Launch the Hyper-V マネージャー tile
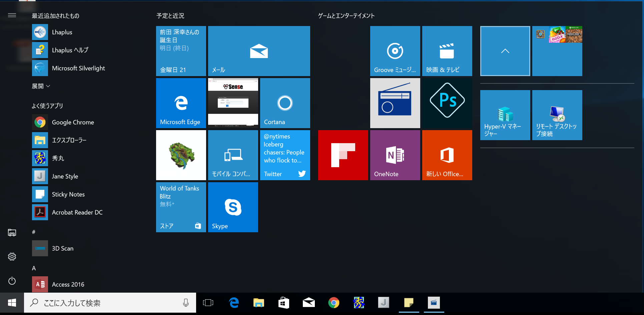Image resolution: width=644 pixels, height=315 pixels. point(505,115)
